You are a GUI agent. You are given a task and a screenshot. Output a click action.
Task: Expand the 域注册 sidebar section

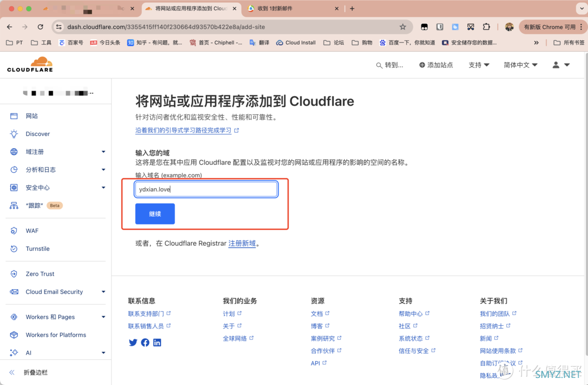click(103, 152)
